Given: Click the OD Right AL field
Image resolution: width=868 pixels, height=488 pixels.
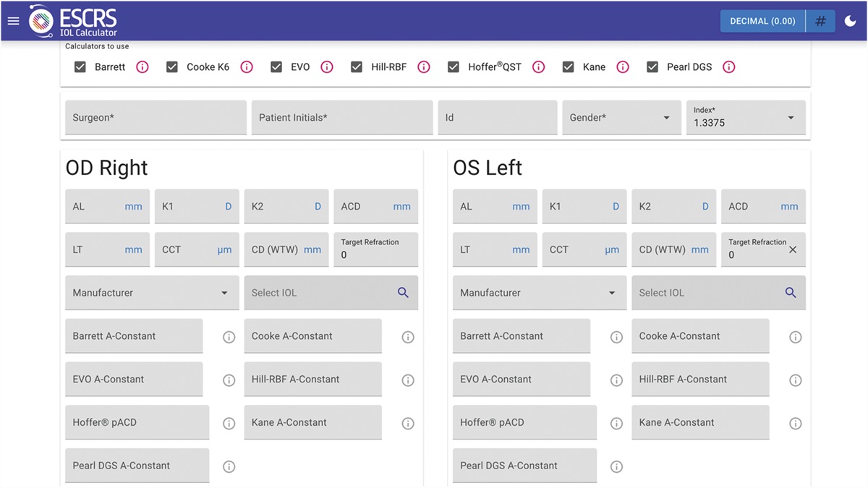Looking at the screenshot, I should point(107,207).
